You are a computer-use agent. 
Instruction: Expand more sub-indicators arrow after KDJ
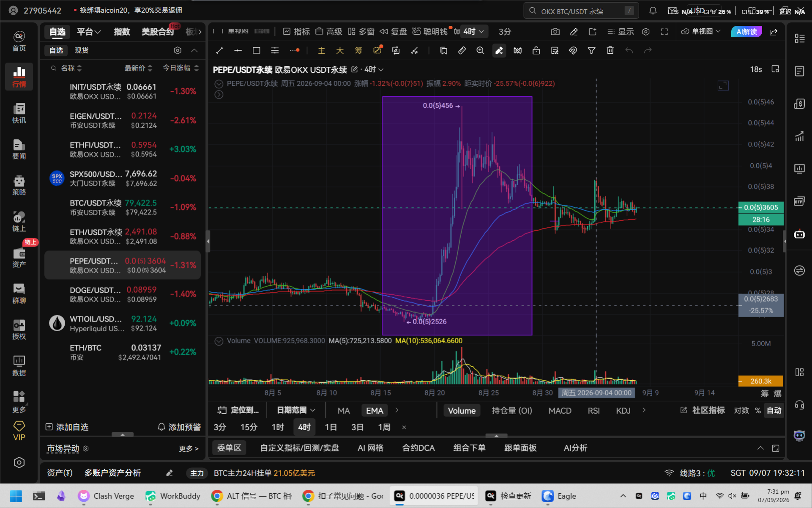click(x=644, y=410)
